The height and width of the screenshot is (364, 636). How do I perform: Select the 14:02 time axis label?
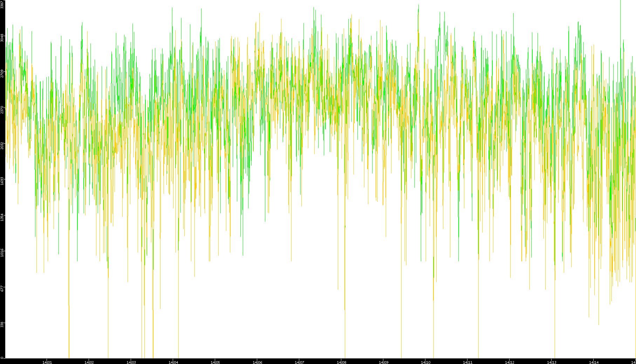[89, 362]
